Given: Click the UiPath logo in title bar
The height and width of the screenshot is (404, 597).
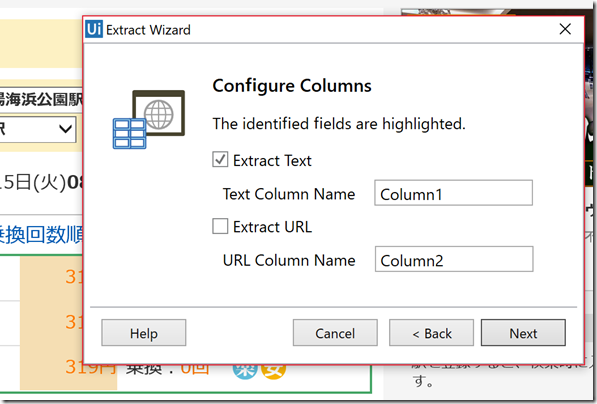Looking at the screenshot, I should 94,29.
